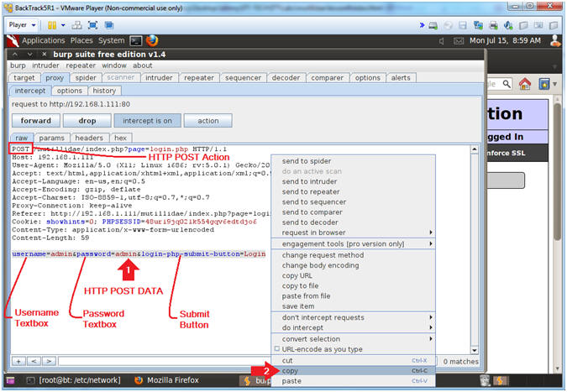Click the plus button beside the search field
This screenshot has width=567, height=392.
tap(18, 361)
